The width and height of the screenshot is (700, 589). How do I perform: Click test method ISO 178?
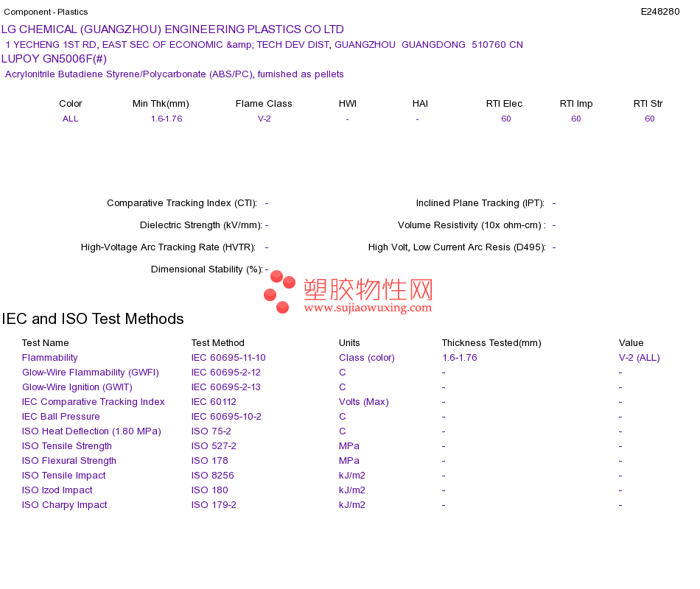pyautogui.click(x=209, y=461)
